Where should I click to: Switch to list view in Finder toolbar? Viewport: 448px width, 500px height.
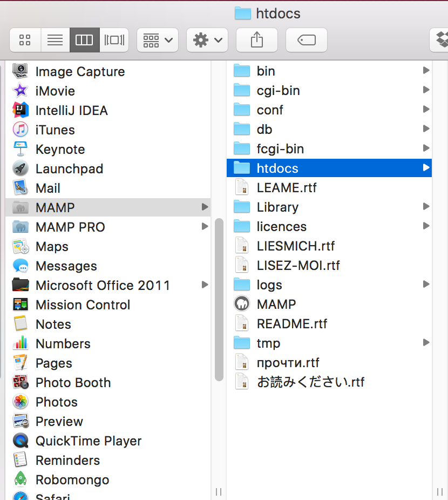click(55, 40)
